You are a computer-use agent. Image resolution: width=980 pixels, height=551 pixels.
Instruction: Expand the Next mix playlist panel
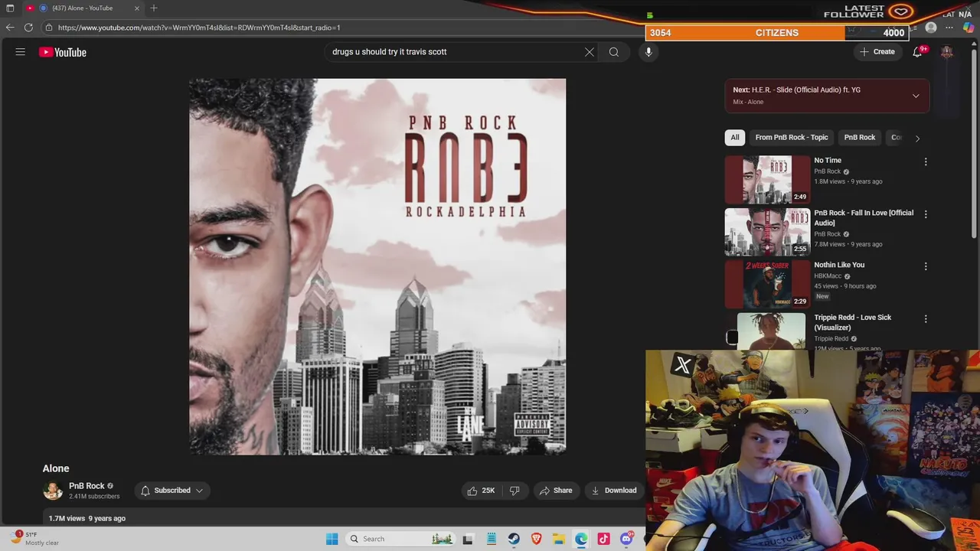916,96
